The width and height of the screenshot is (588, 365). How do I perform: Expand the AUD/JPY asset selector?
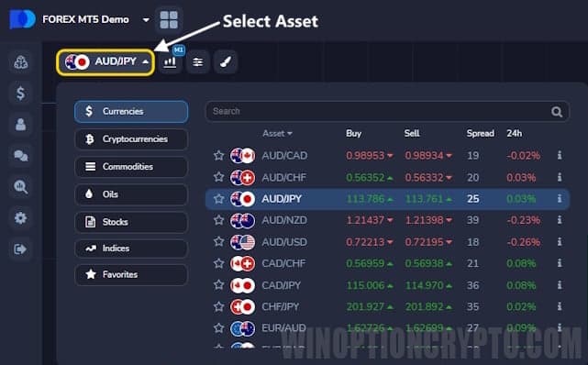click(x=105, y=61)
